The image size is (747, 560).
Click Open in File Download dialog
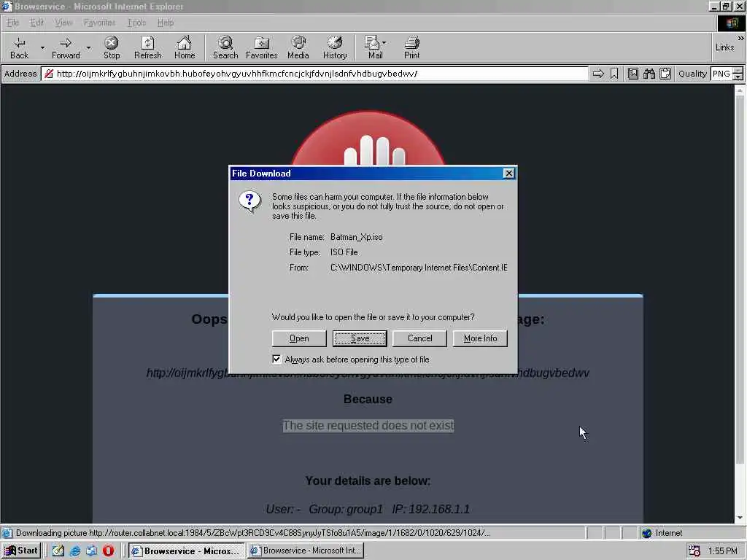click(299, 338)
